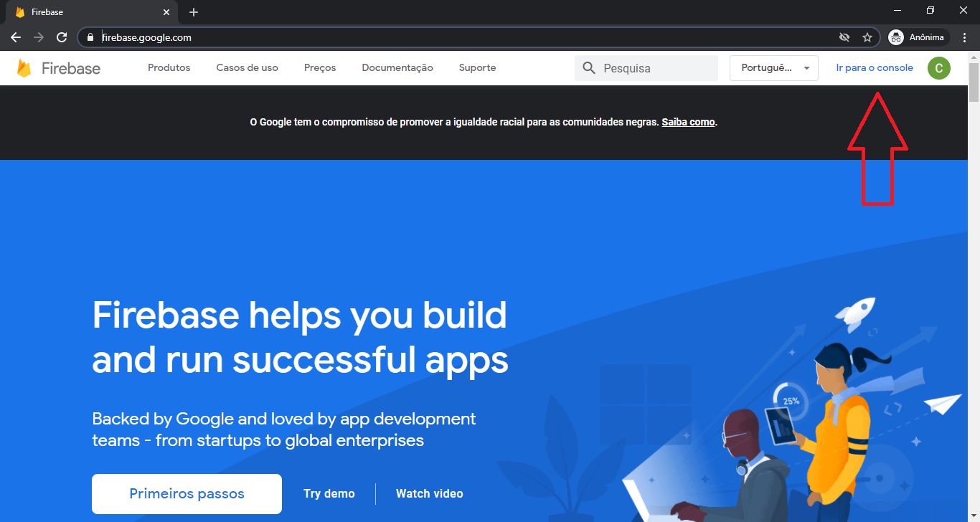Open Chrome's three-dot menu
980x522 pixels.
coord(964,37)
